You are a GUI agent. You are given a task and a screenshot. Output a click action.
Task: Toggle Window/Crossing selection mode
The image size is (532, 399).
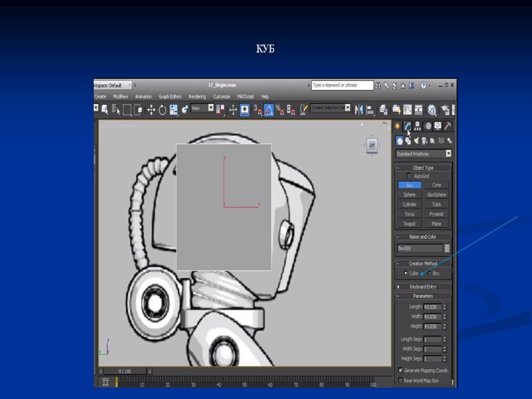[138, 109]
